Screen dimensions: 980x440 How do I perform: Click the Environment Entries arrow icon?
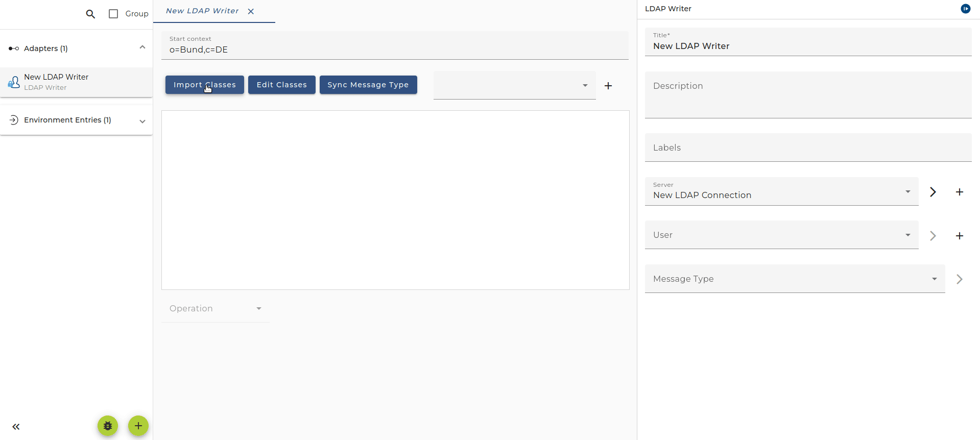coord(14,120)
